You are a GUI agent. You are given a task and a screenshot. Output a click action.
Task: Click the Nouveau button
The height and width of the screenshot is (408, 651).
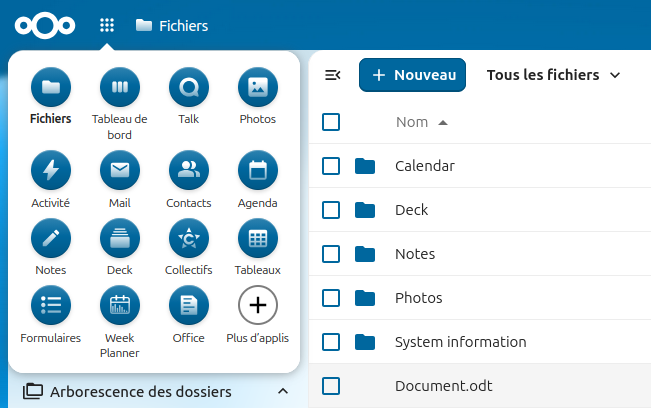tap(412, 75)
